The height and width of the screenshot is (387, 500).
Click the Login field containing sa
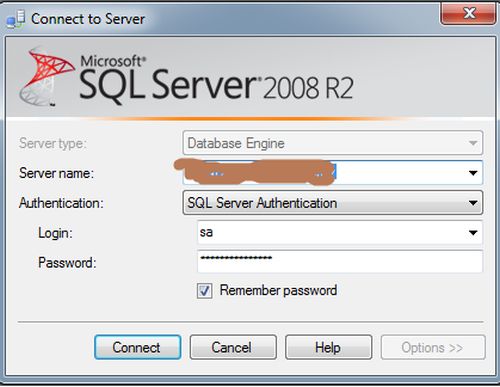point(340,233)
